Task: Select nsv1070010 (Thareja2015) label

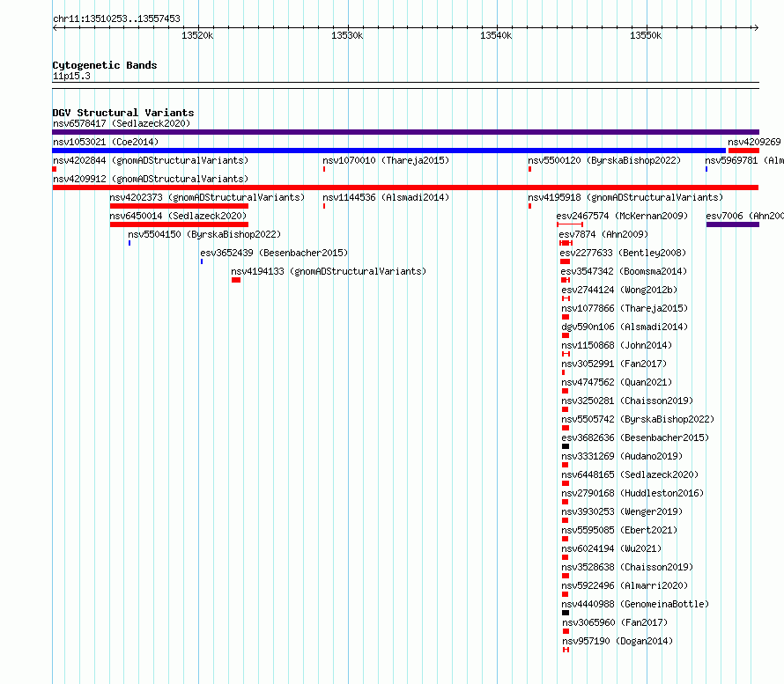Action: 386,160
